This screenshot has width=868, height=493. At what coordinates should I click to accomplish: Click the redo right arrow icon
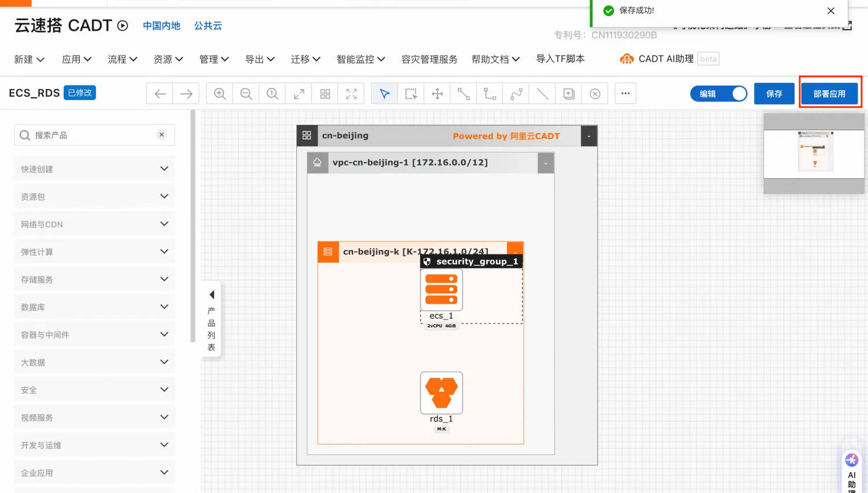coord(186,94)
